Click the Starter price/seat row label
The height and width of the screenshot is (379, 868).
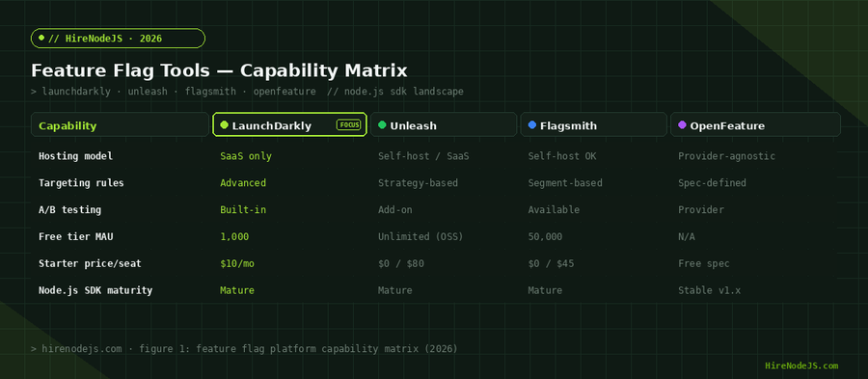coord(90,263)
